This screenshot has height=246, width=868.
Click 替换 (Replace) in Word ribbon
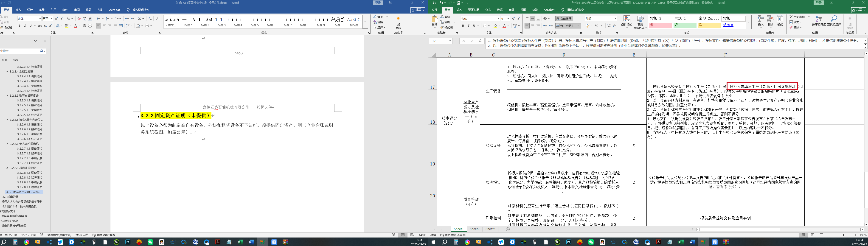pyautogui.click(x=378, y=22)
